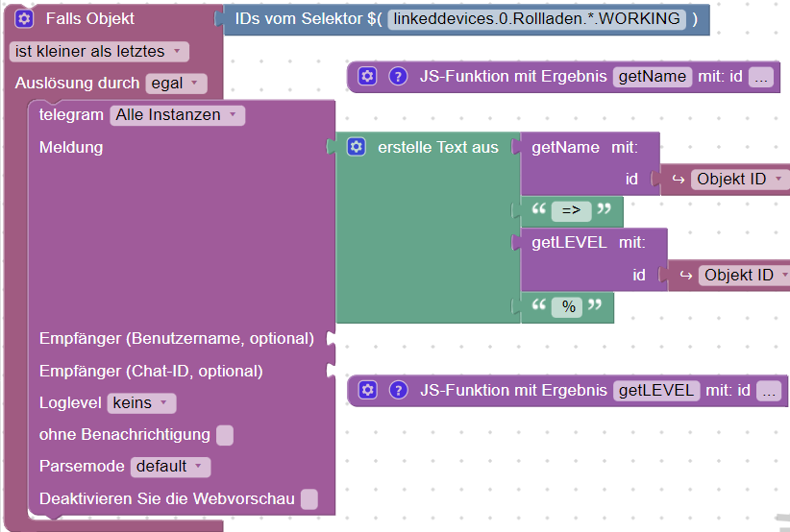
Task: Click help question mark on getName function
Action: click(398, 77)
